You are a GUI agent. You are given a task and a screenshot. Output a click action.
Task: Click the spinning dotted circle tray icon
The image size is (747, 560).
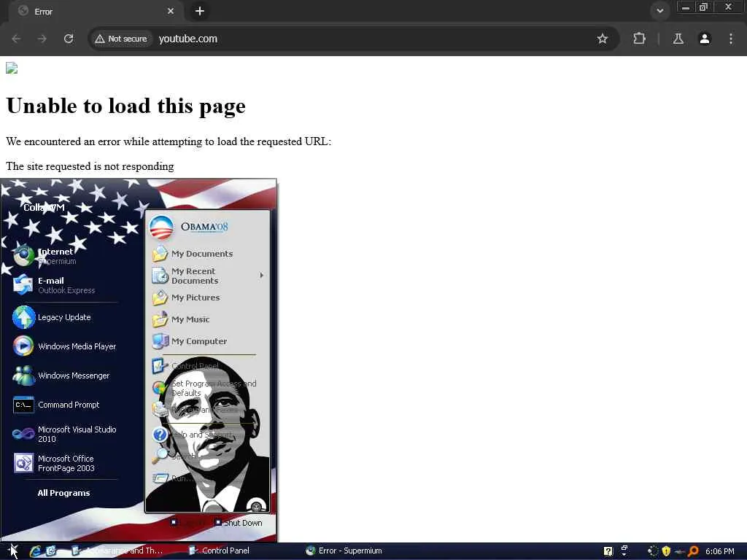tap(653, 551)
